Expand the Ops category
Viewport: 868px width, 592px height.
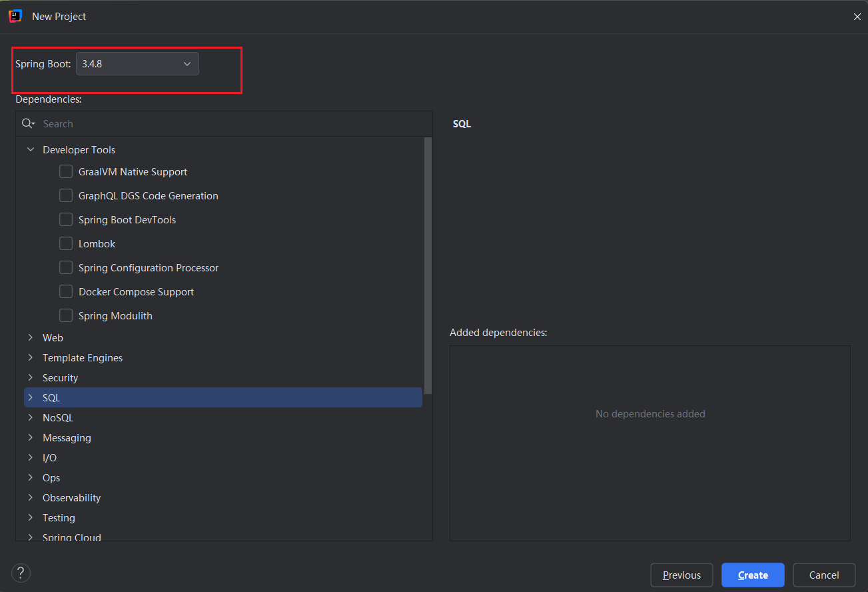(x=30, y=477)
